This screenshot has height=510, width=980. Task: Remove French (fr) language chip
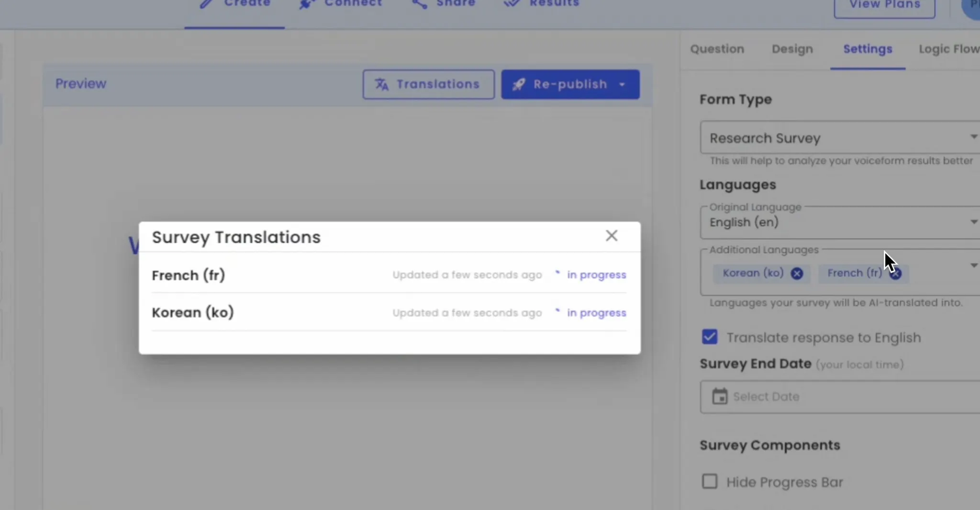click(x=896, y=273)
